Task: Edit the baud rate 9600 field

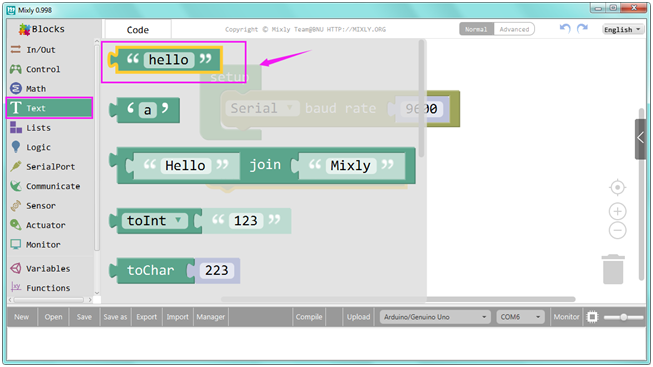Action: (x=421, y=109)
